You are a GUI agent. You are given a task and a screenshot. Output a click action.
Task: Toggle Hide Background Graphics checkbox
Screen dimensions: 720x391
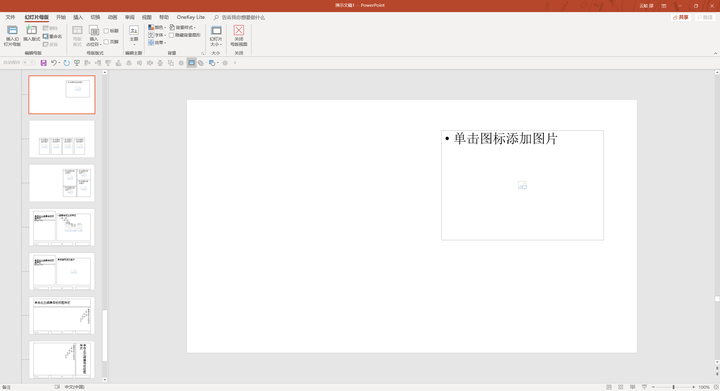tap(171, 35)
